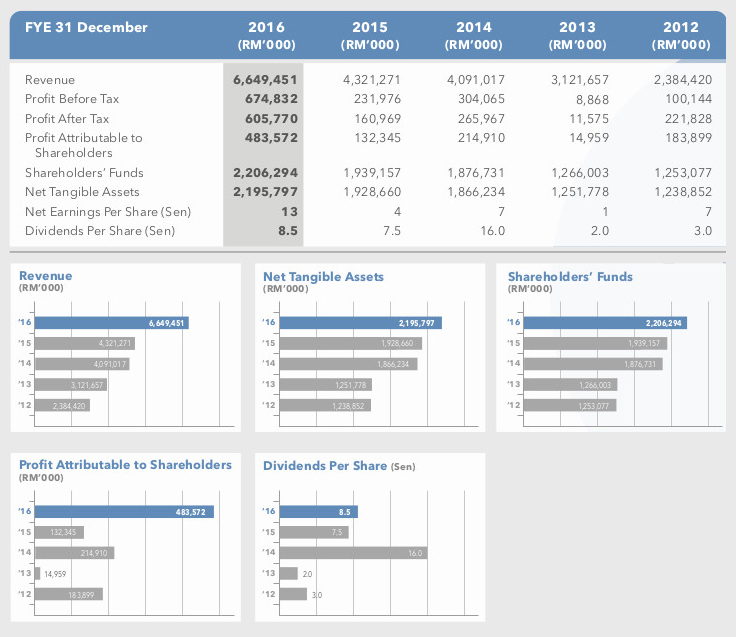Click Net Earnings Per Share value 1
This screenshot has width=736, height=637.
point(606,212)
